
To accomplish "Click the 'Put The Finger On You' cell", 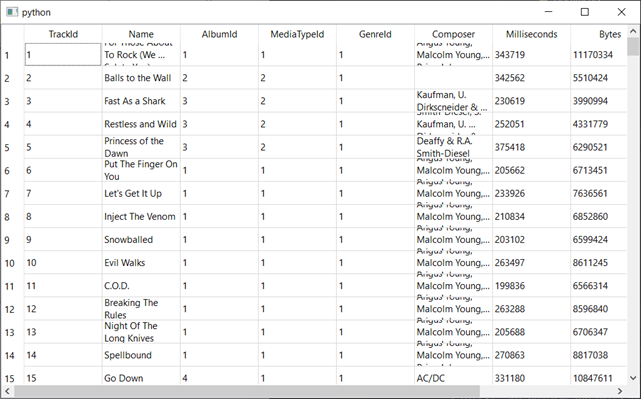I will coord(141,170).
